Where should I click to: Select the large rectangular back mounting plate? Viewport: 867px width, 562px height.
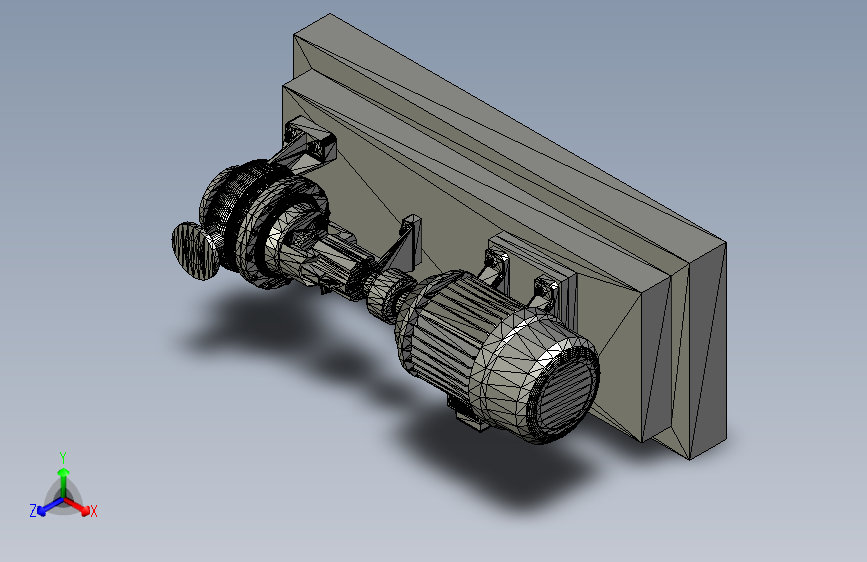pos(509,238)
